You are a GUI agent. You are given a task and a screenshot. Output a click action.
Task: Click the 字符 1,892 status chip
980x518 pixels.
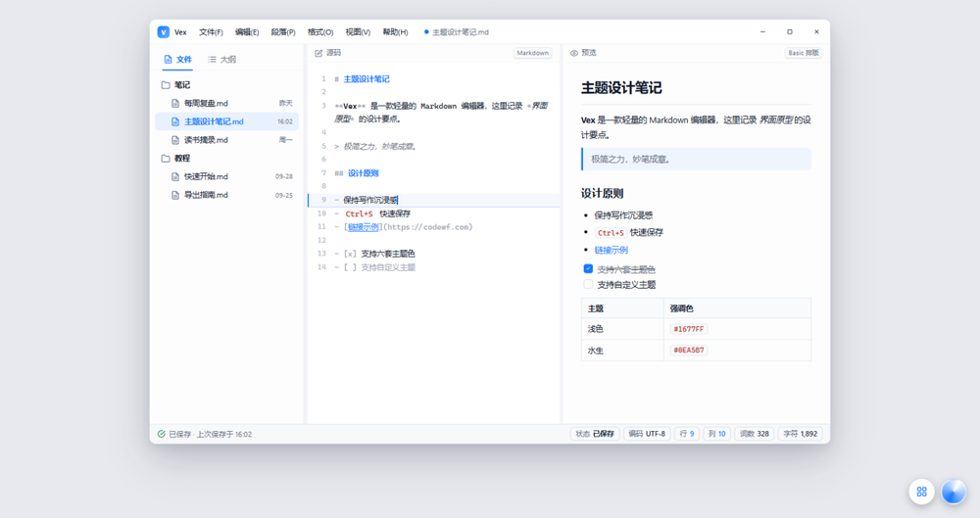tap(800, 434)
